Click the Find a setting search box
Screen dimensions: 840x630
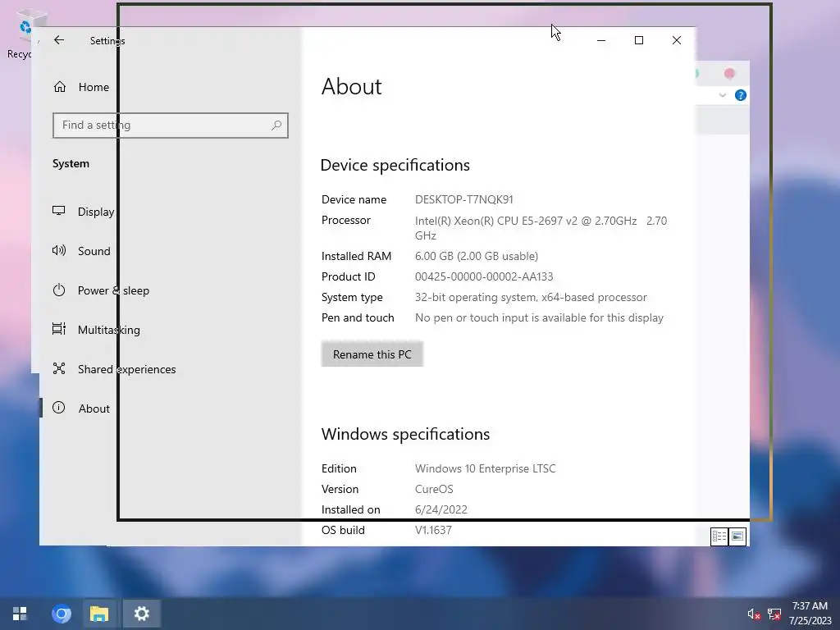(x=171, y=126)
